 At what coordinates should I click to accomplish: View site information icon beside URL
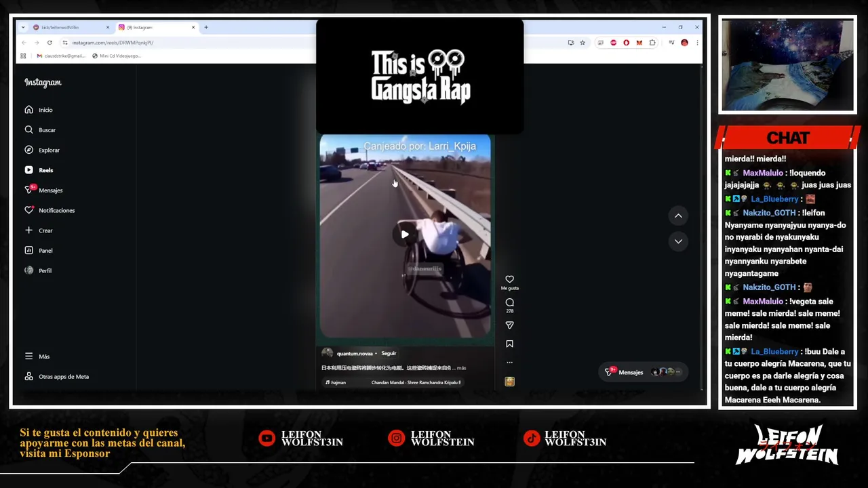(65, 43)
